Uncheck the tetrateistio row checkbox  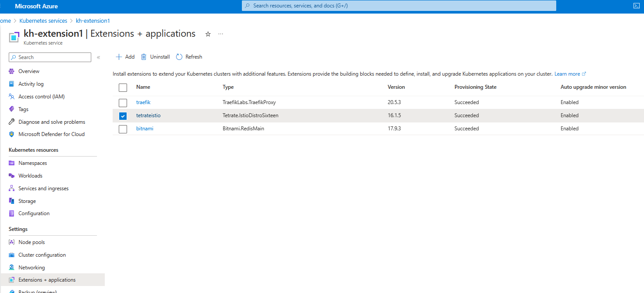(123, 116)
